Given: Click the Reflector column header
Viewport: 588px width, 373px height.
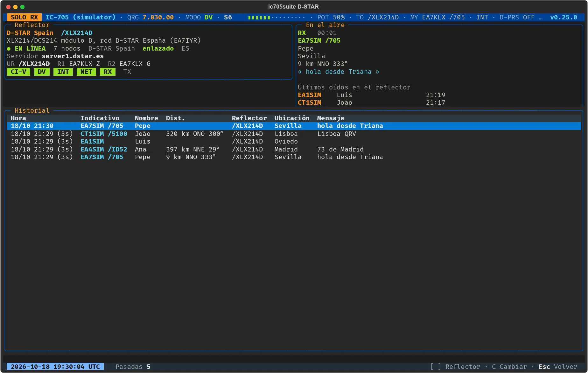Looking at the screenshot, I should click(249, 118).
